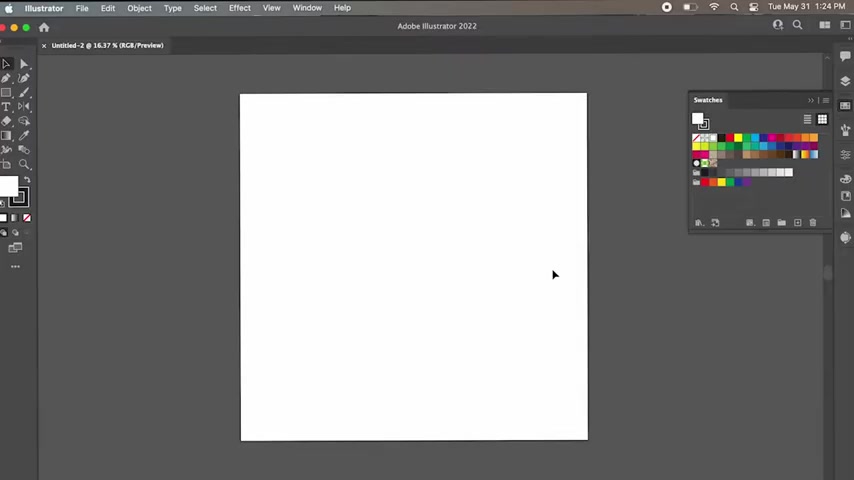The image size is (854, 480).
Task: Open the Help menu
Action: [342, 8]
